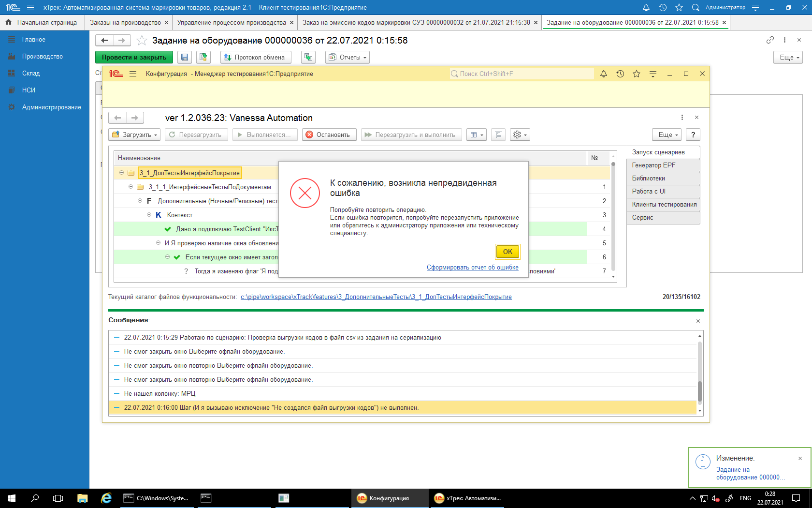Click the green-arrow exchange icon before 'Отчеты'
This screenshot has height=508, width=812.
point(308,57)
